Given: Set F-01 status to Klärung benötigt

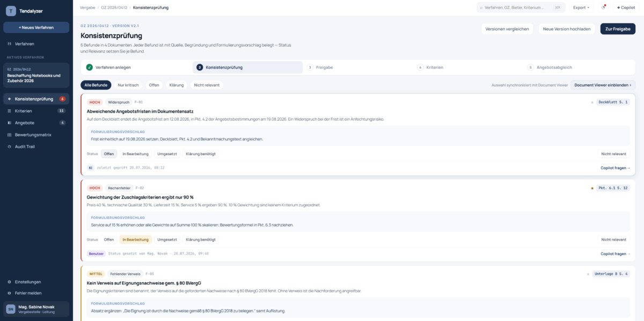Looking at the screenshot, I should [x=201, y=154].
